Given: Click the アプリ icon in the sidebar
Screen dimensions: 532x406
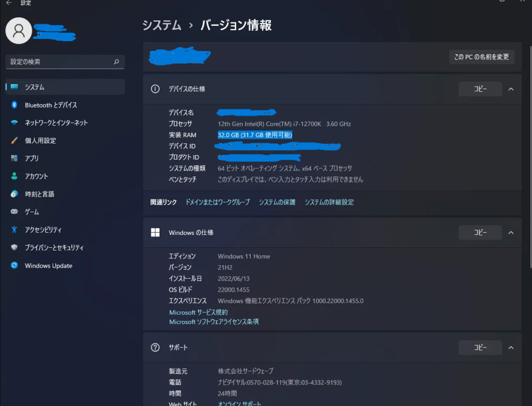Looking at the screenshot, I should (14, 158).
